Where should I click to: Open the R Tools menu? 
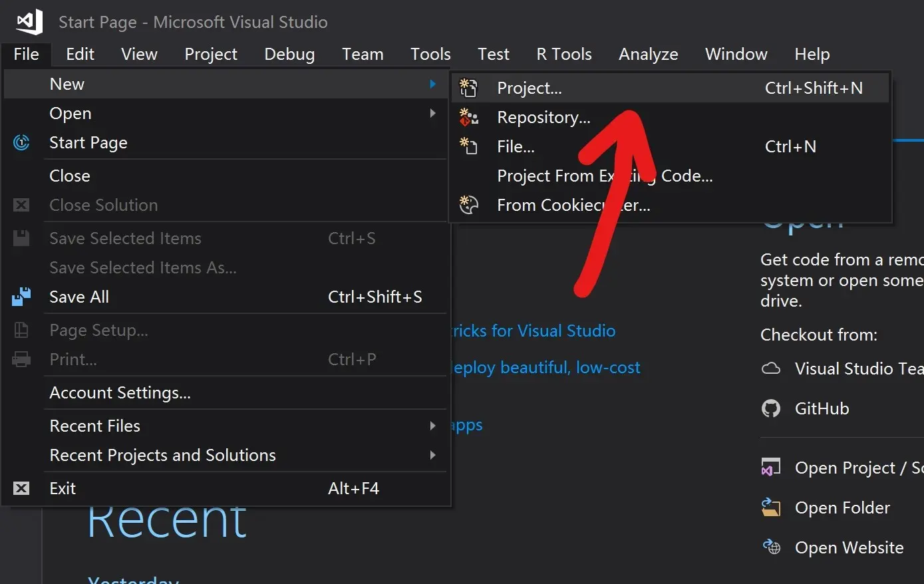[x=564, y=54]
